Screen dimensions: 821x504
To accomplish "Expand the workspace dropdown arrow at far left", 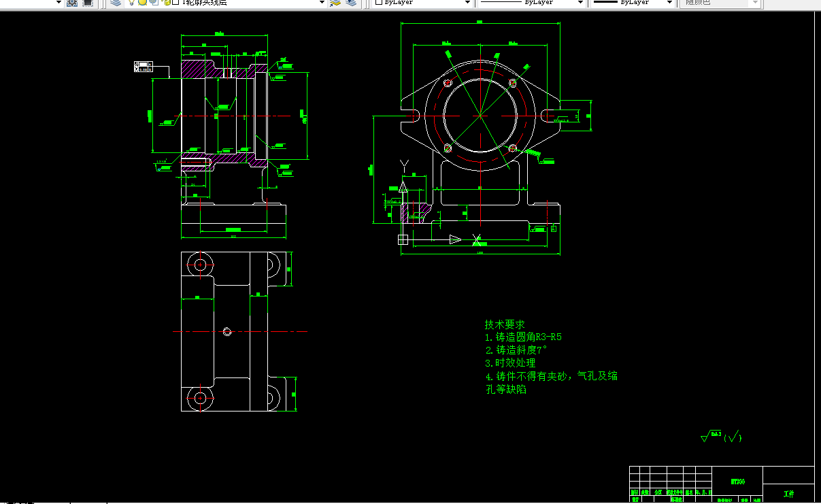I will 58,3.
